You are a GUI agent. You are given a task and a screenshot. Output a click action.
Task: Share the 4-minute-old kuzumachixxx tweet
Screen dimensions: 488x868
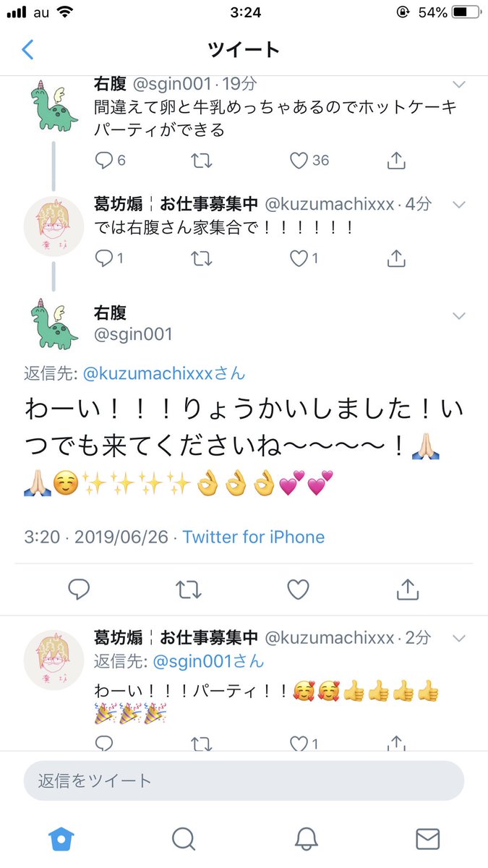[x=395, y=257]
